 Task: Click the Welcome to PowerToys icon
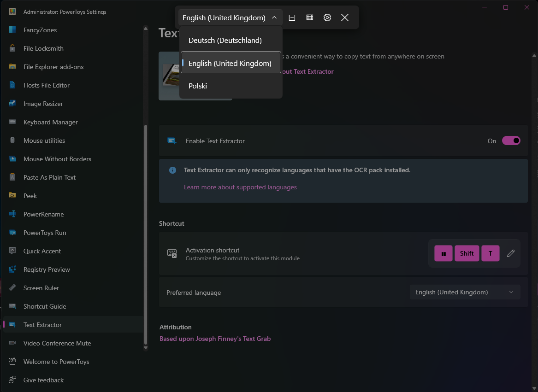point(12,362)
